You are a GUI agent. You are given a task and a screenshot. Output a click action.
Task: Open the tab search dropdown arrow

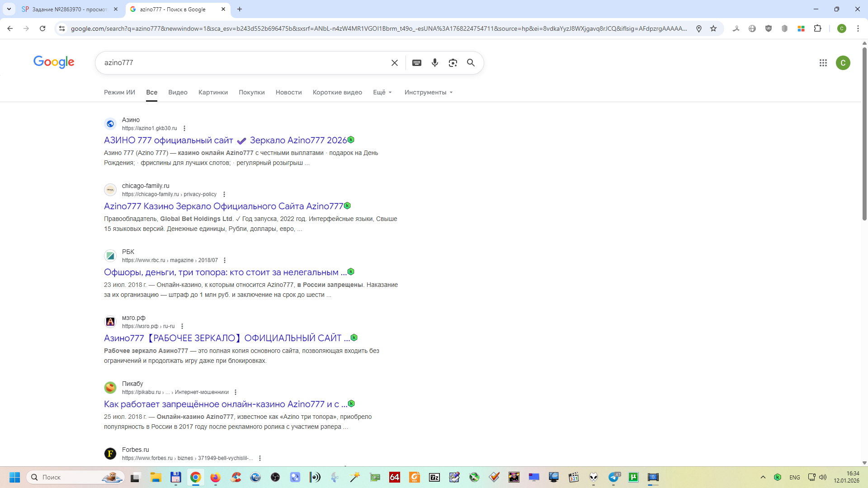[x=9, y=9]
